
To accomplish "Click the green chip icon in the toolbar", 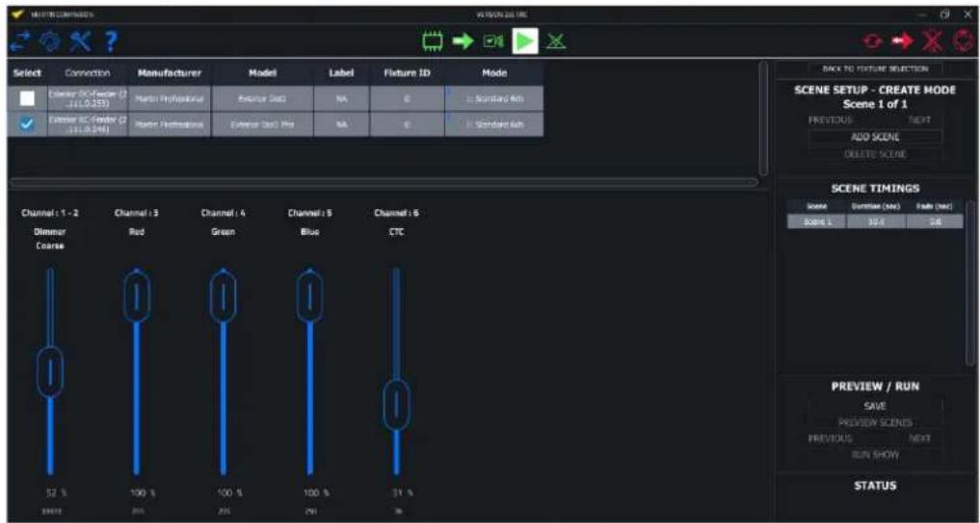I will coord(431,41).
